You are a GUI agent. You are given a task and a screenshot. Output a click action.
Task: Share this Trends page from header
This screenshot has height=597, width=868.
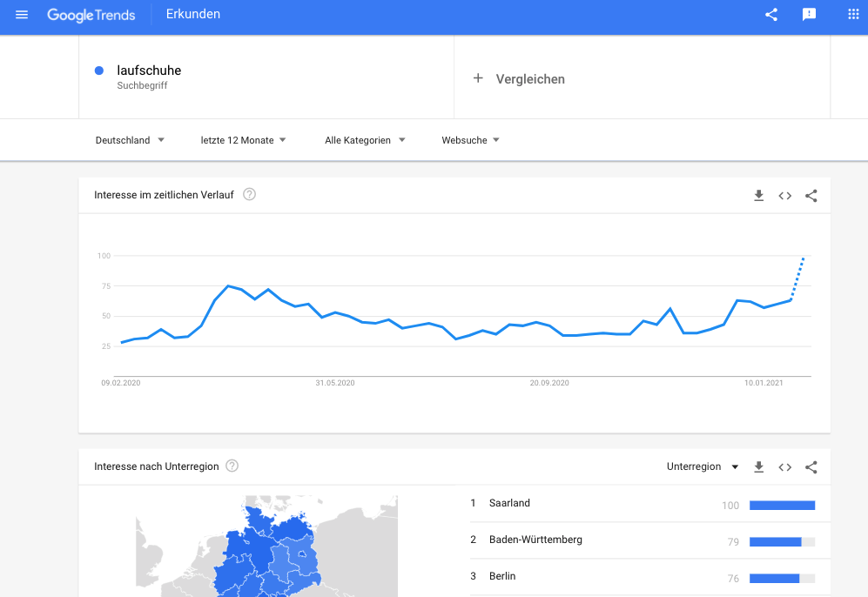click(771, 15)
